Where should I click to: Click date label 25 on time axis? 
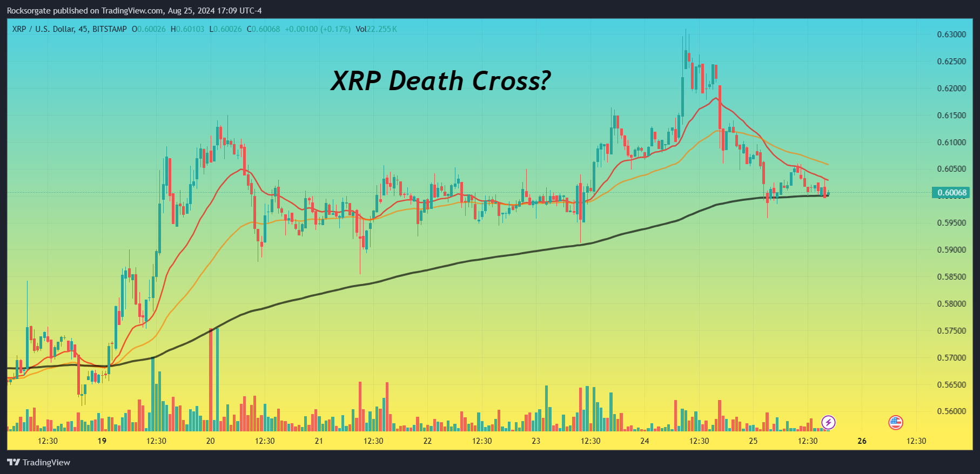753,441
